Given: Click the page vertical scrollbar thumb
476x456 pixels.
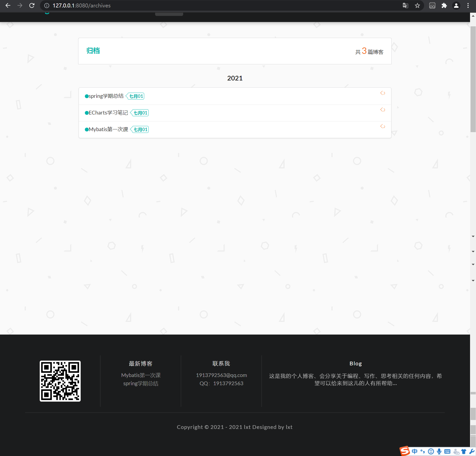Looking at the screenshot, I should (x=473, y=79).
